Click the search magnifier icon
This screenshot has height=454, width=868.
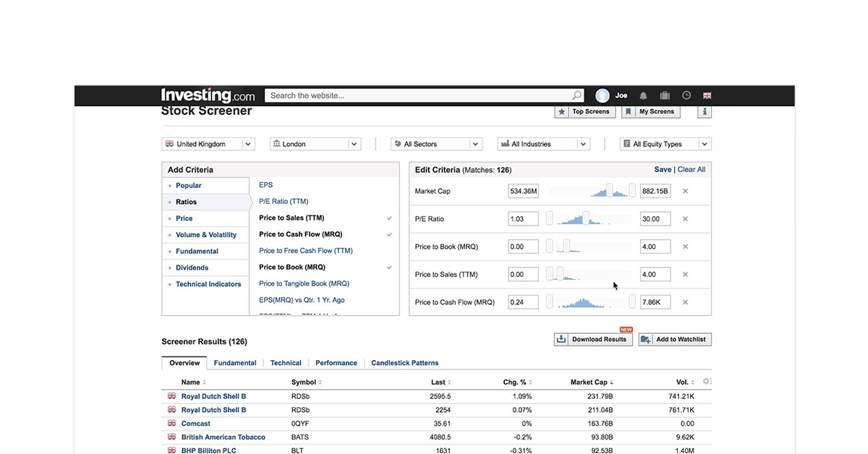pos(576,95)
